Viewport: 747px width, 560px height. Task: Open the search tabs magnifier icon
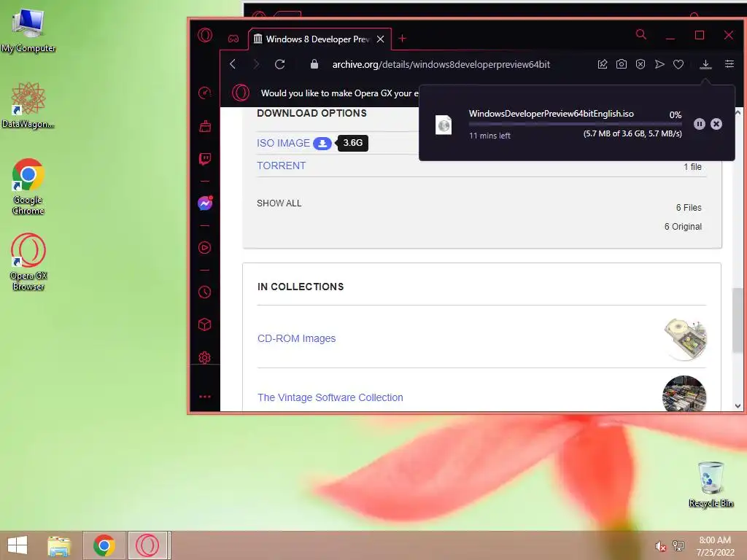click(x=641, y=34)
